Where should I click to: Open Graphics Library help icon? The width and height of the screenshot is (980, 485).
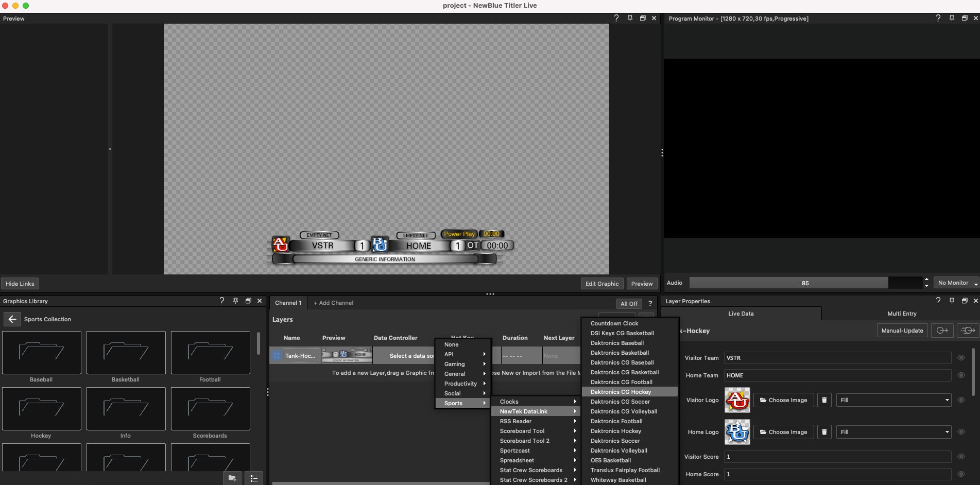coord(222,301)
